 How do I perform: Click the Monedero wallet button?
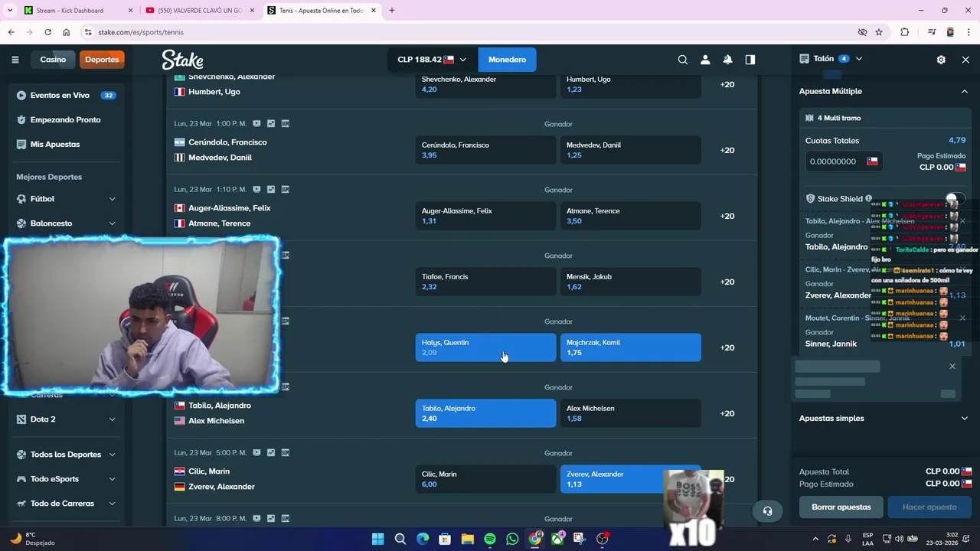(x=507, y=60)
